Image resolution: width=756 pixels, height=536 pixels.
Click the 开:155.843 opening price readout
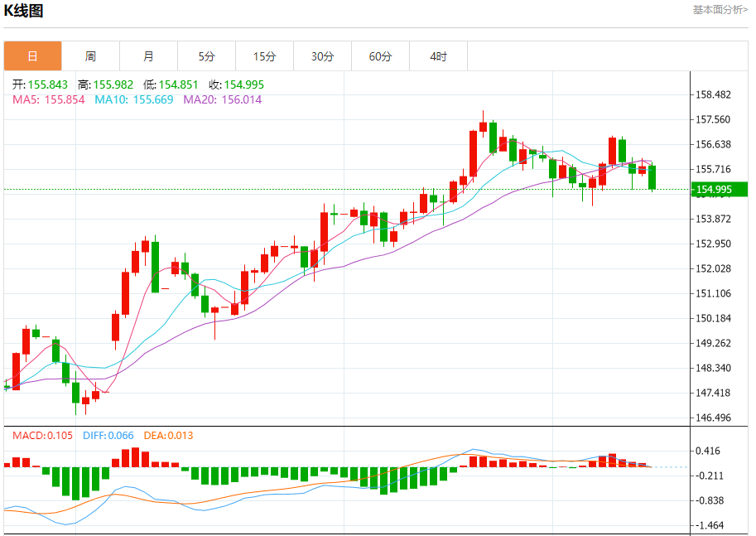coord(40,85)
